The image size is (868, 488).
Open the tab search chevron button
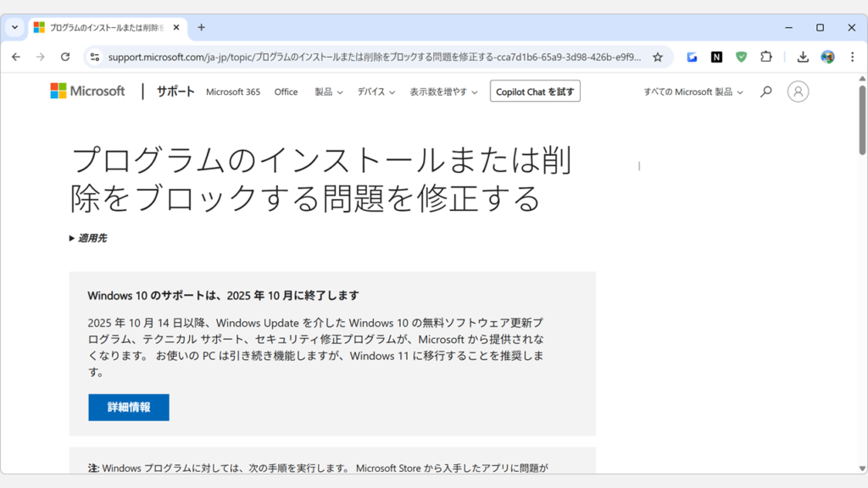click(15, 27)
